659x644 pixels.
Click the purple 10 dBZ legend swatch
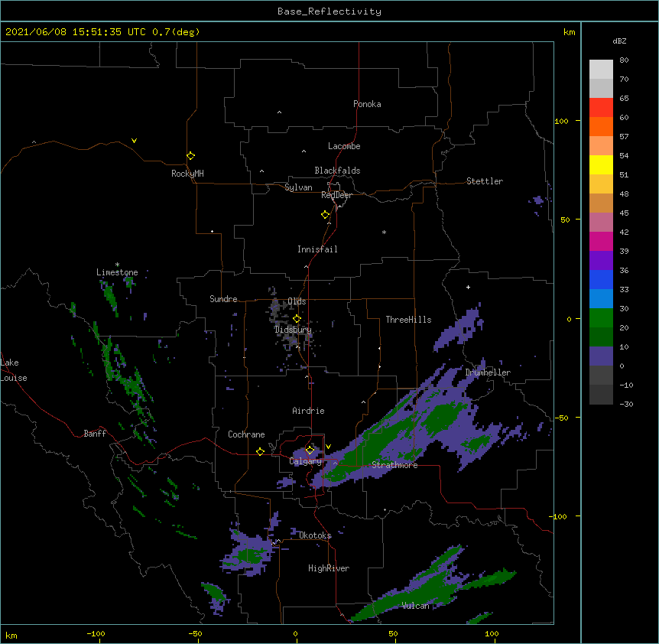tap(601, 356)
